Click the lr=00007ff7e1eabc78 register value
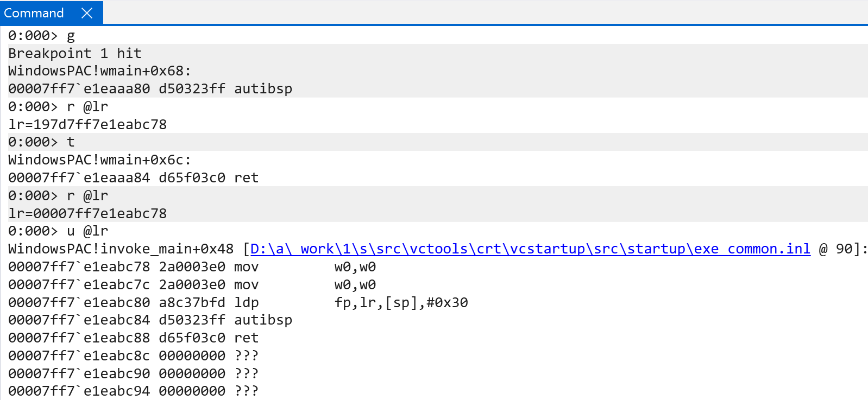The image size is (868, 400). click(87, 213)
